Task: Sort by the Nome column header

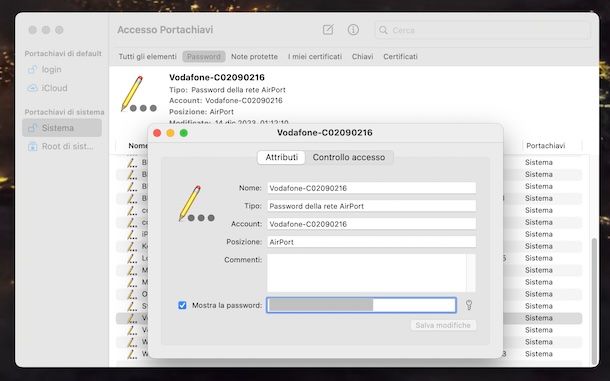Action: click(137, 146)
